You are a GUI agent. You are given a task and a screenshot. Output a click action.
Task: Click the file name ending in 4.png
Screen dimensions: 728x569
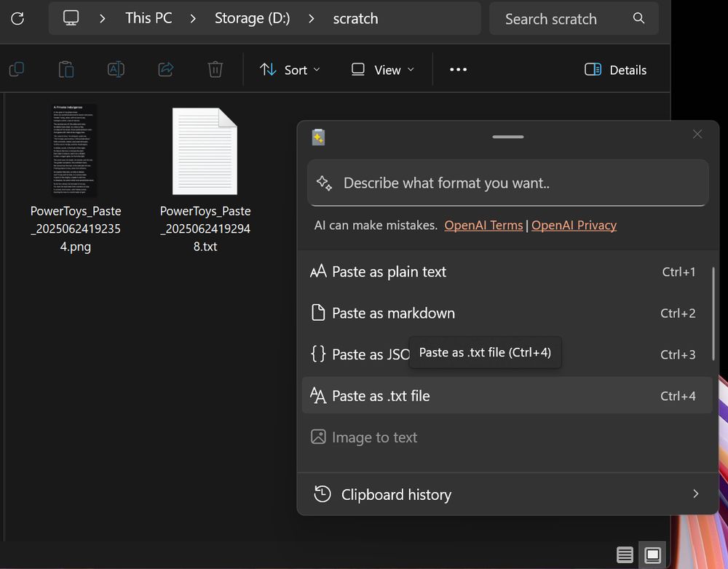point(76,228)
